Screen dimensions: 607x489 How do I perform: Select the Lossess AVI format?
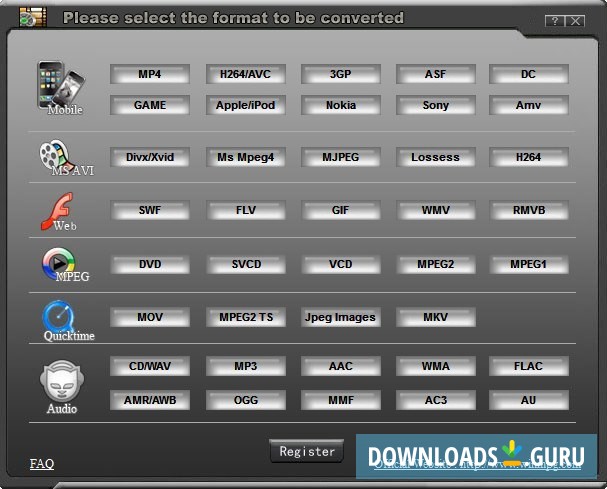pyautogui.click(x=436, y=157)
